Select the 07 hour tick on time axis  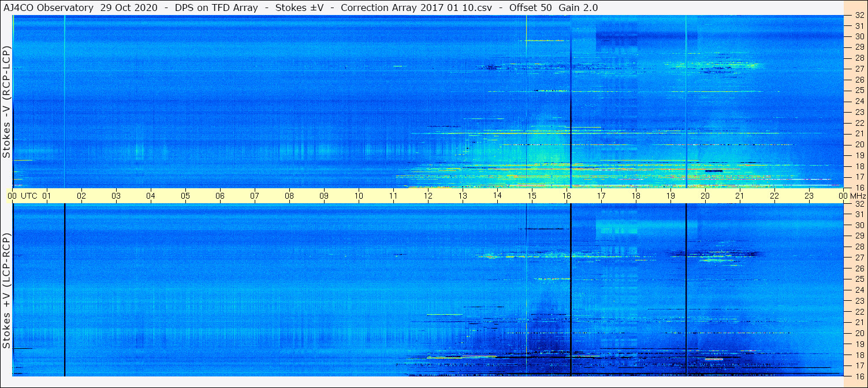[x=255, y=196]
